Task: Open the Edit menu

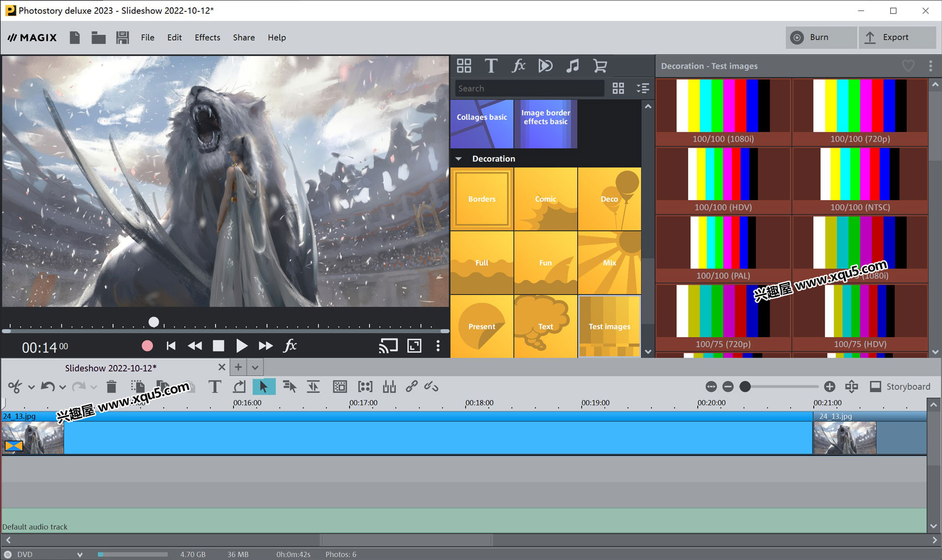Action: pos(174,38)
